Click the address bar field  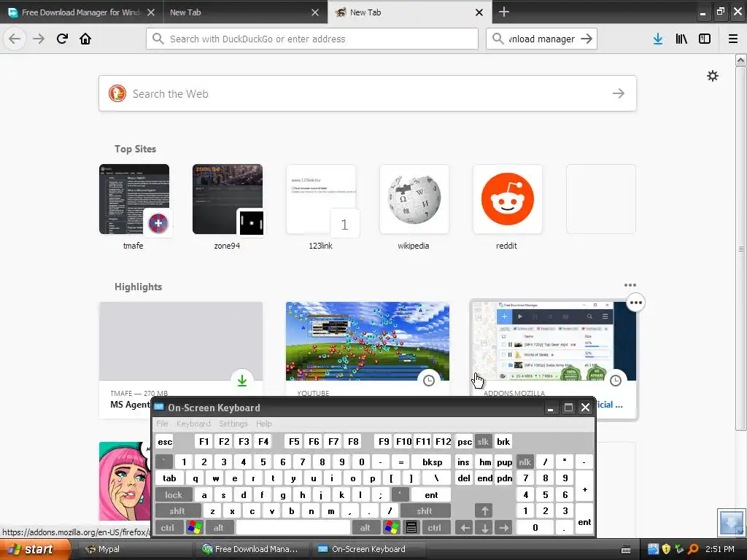pos(312,39)
